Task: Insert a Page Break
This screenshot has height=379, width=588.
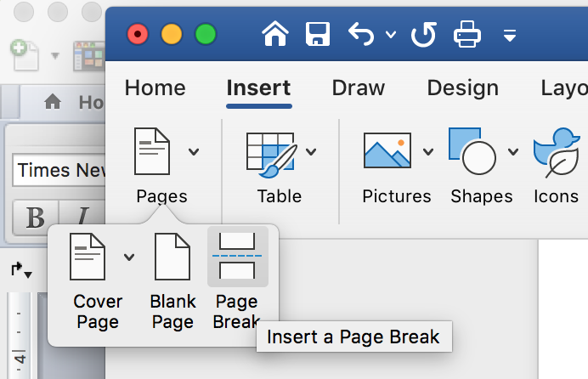Action: 237,257
